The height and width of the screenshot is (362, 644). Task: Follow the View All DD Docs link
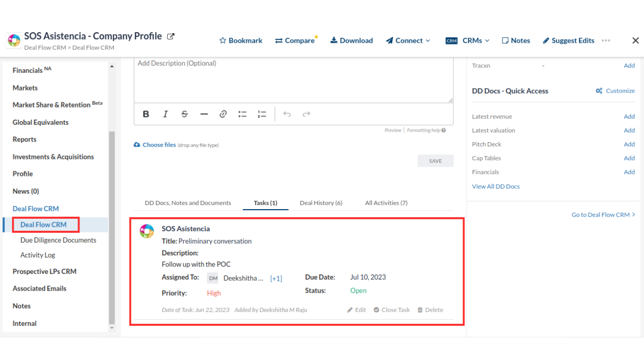tap(496, 187)
